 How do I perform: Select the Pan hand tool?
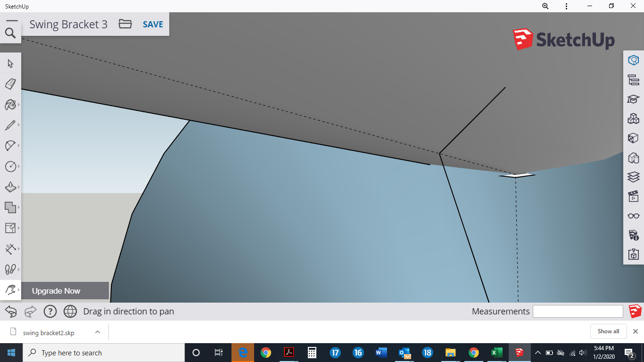point(10,290)
